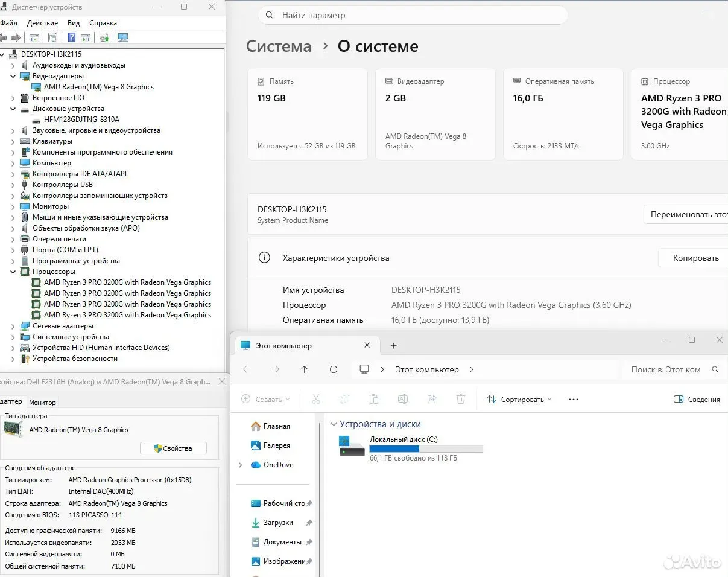Screen dimensions: 728x577
Task: Collapse the 'Устройства и диски' group
Action: point(333,424)
